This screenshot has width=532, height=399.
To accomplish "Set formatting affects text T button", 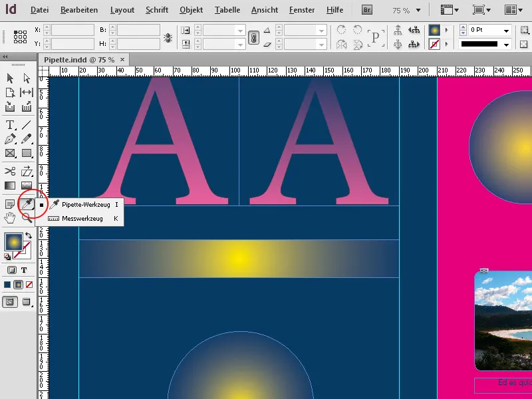I will click(x=24, y=271).
